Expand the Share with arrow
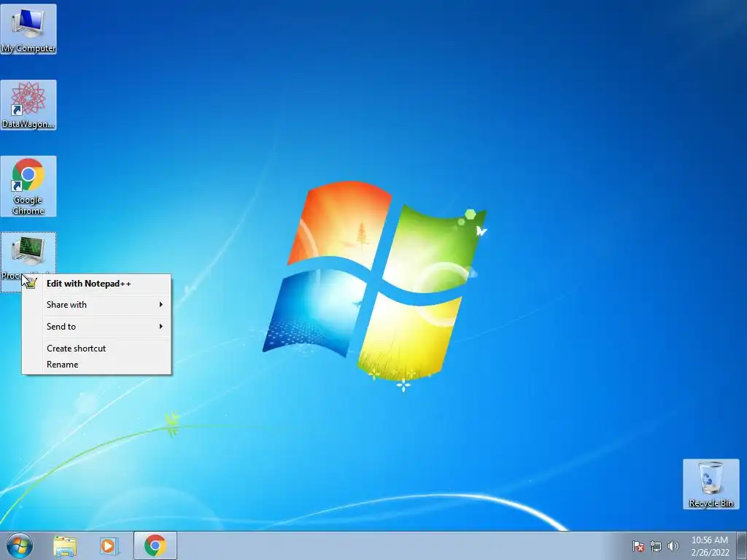This screenshot has width=747, height=560. [161, 305]
